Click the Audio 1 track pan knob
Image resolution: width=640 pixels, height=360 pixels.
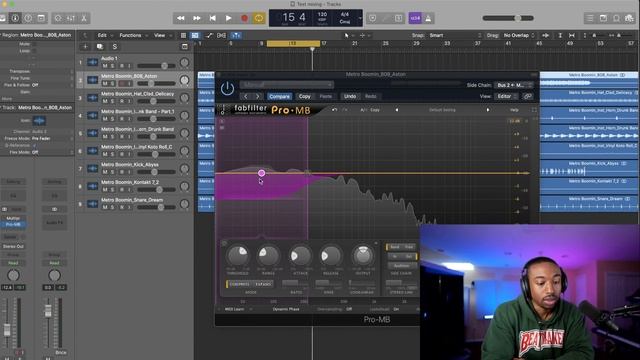[184, 62]
